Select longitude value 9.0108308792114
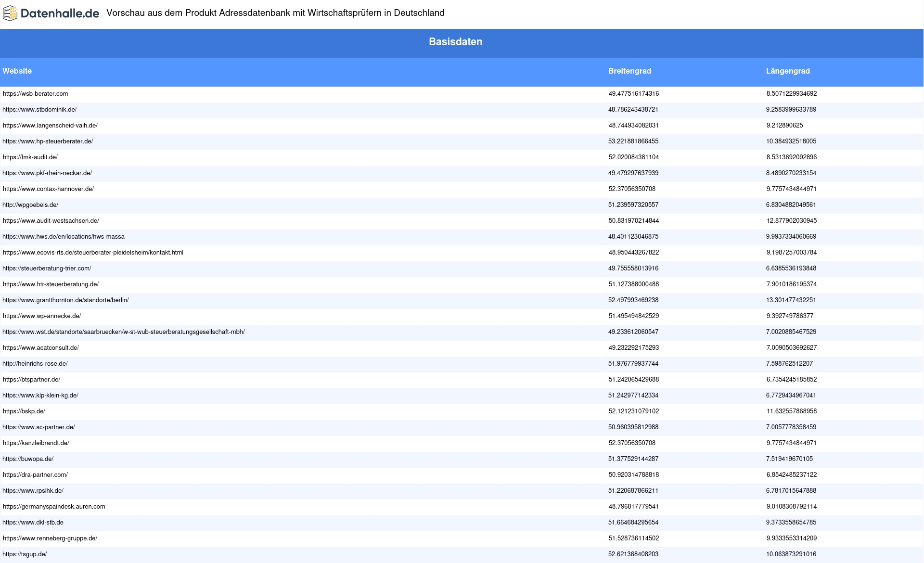The image size is (924, 563). pos(792,507)
